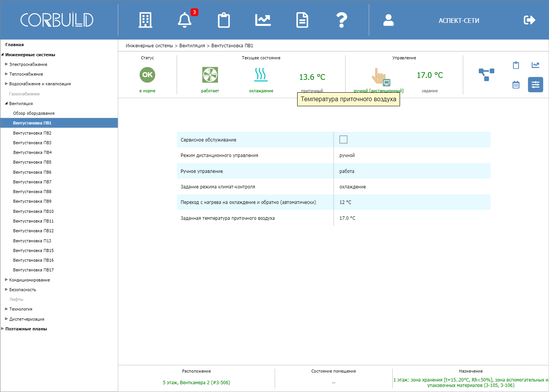The height and width of the screenshot is (392, 549).
Task: Select Вентустановка ПВ1 in sidebar
Action: click(x=59, y=123)
